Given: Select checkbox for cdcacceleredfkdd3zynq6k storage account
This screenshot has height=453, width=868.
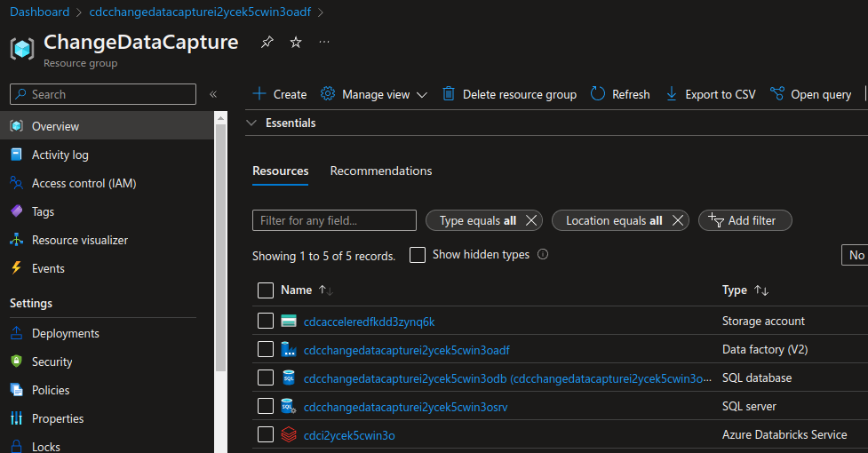Looking at the screenshot, I should [266, 321].
